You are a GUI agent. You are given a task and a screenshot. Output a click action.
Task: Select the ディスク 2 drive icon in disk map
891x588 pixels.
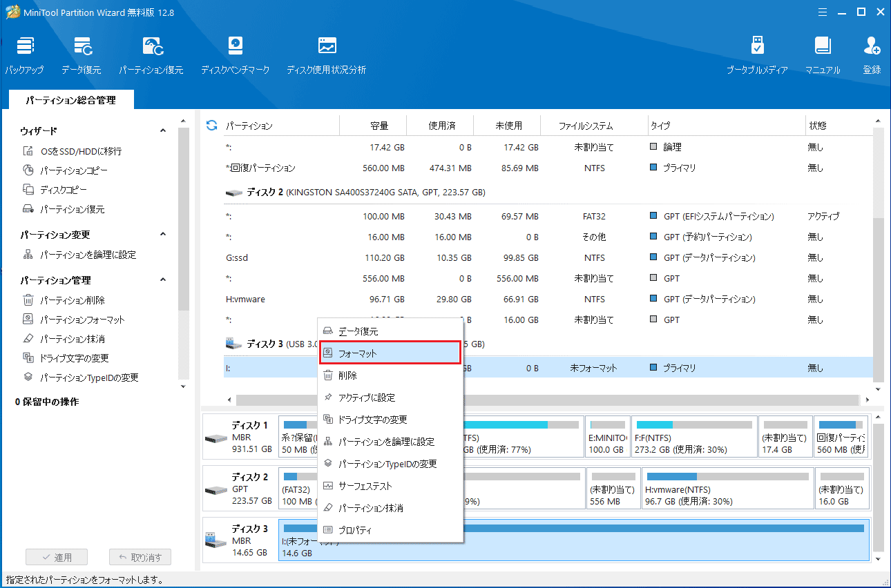pos(215,489)
